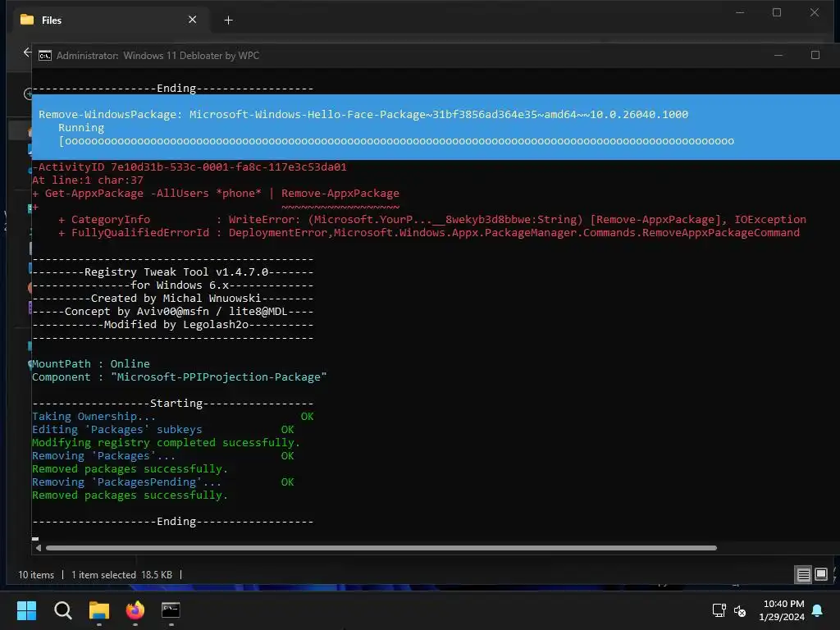Go back in File Explorer
Viewport: 840px width, 630px height.
[x=27, y=52]
